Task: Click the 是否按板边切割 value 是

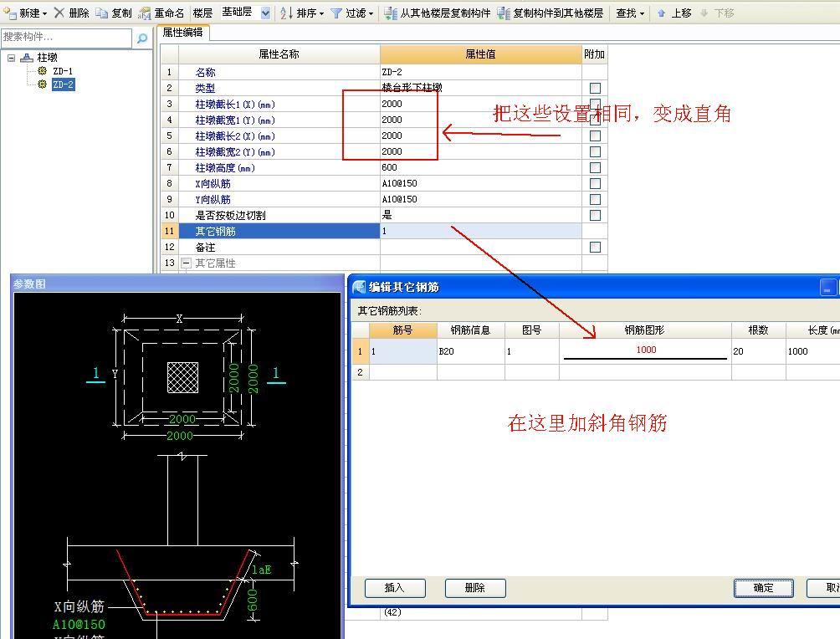Action: tap(480, 215)
